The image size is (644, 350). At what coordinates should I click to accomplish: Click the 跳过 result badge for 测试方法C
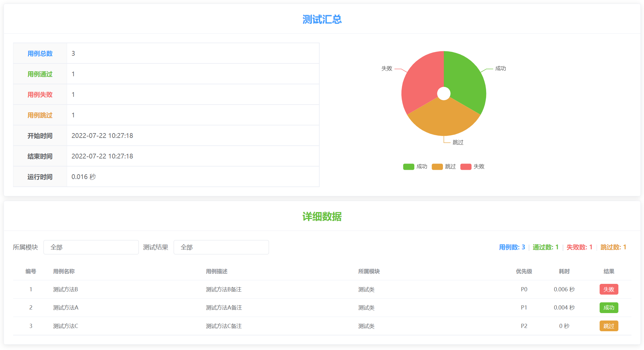coord(609,326)
